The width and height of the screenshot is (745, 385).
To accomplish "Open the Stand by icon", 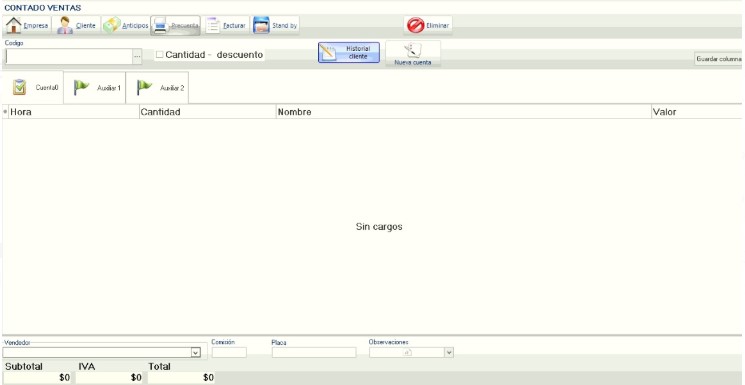I will click(261, 25).
